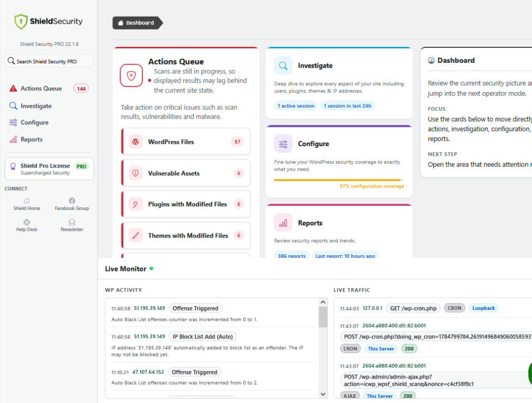
Task: Click the Investigate card magnifier icon
Action: pyautogui.click(x=283, y=66)
